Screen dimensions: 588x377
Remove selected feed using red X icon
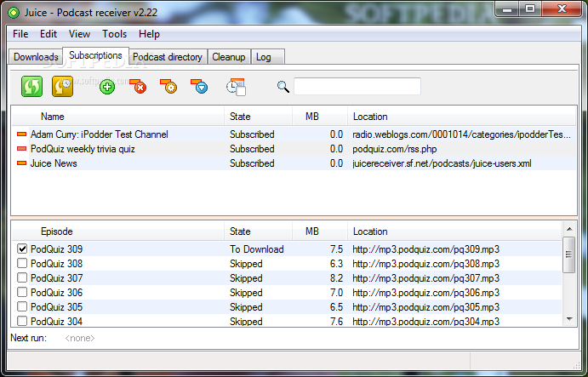pyautogui.click(x=139, y=86)
